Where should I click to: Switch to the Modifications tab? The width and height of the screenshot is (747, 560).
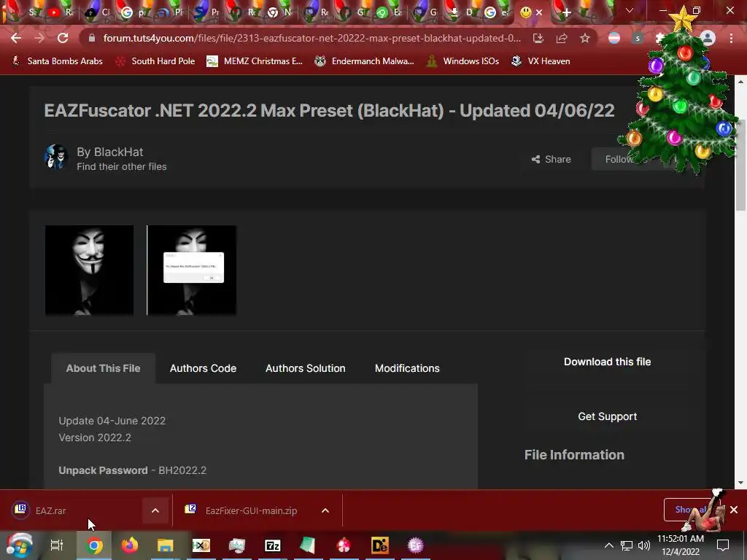tap(407, 368)
